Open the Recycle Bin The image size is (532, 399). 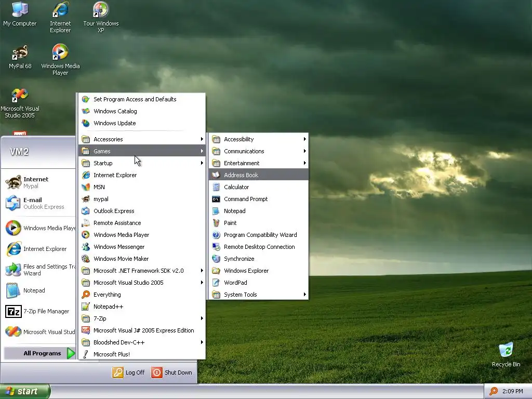[506, 355]
